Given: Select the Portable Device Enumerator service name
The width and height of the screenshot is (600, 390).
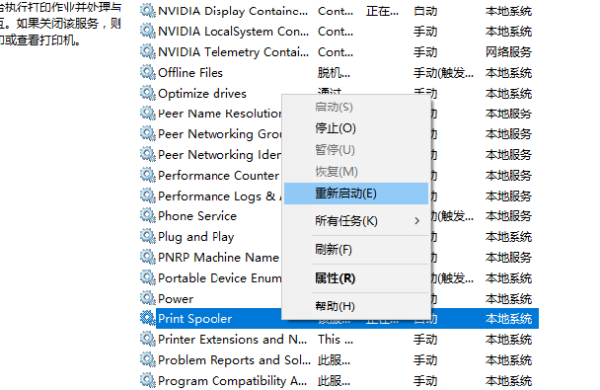Looking at the screenshot, I should 220,278.
